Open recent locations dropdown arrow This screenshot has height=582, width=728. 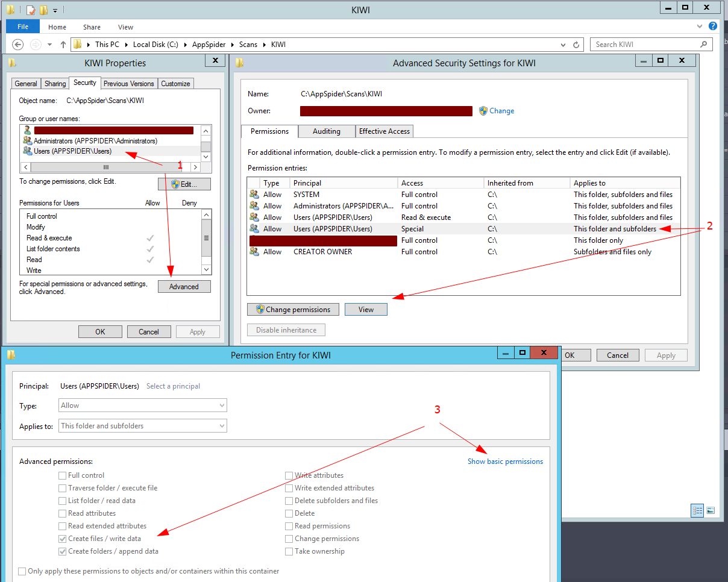[49, 45]
